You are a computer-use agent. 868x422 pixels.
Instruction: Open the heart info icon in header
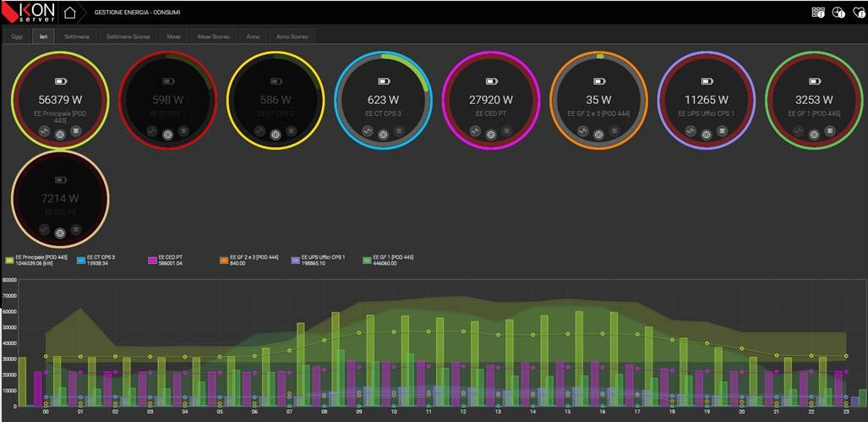859,12
